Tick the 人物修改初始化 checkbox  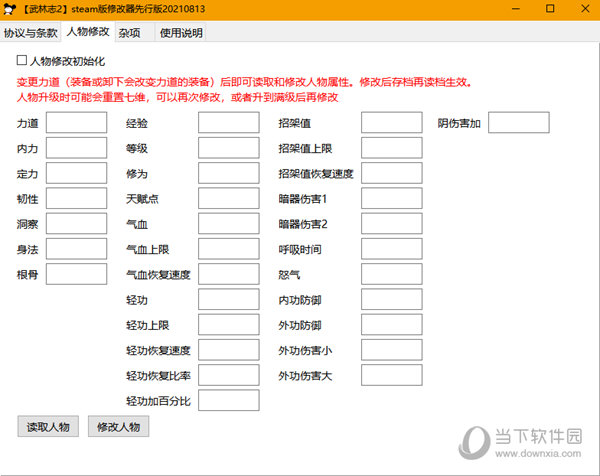[22, 60]
